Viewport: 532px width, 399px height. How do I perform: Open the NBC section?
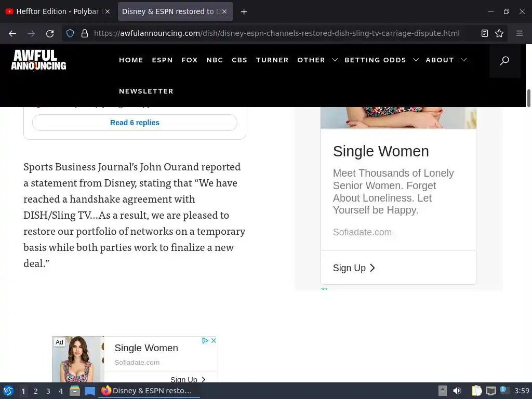tap(215, 60)
